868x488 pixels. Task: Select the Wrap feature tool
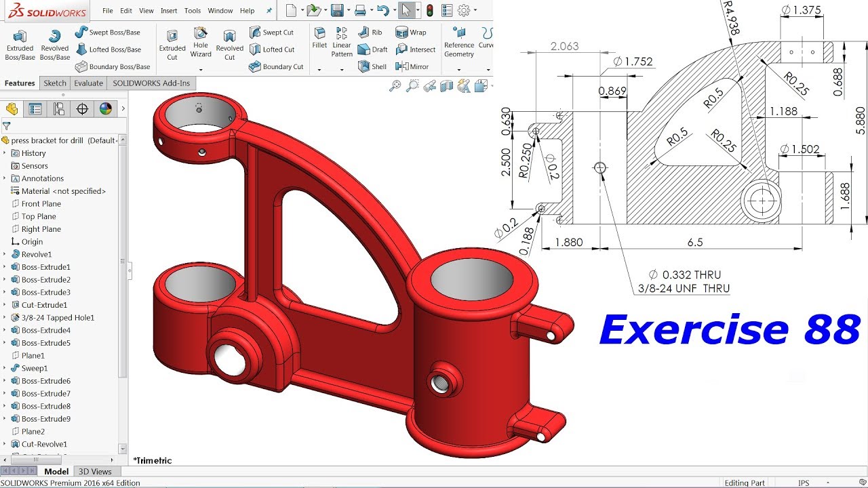[x=410, y=32]
